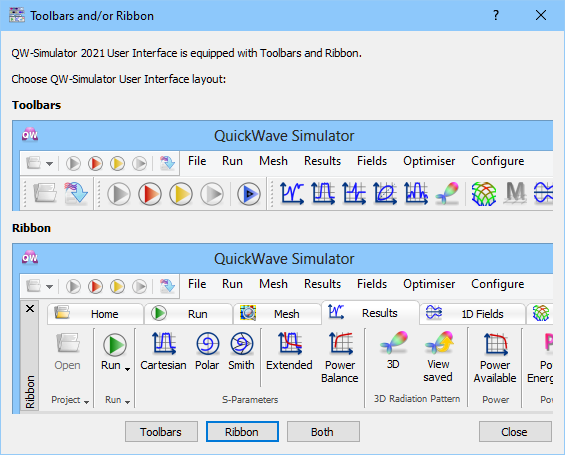565x455 pixels.
Task: Expand the Project group dropdown in ribbon
Action: (x=86, y=402)
